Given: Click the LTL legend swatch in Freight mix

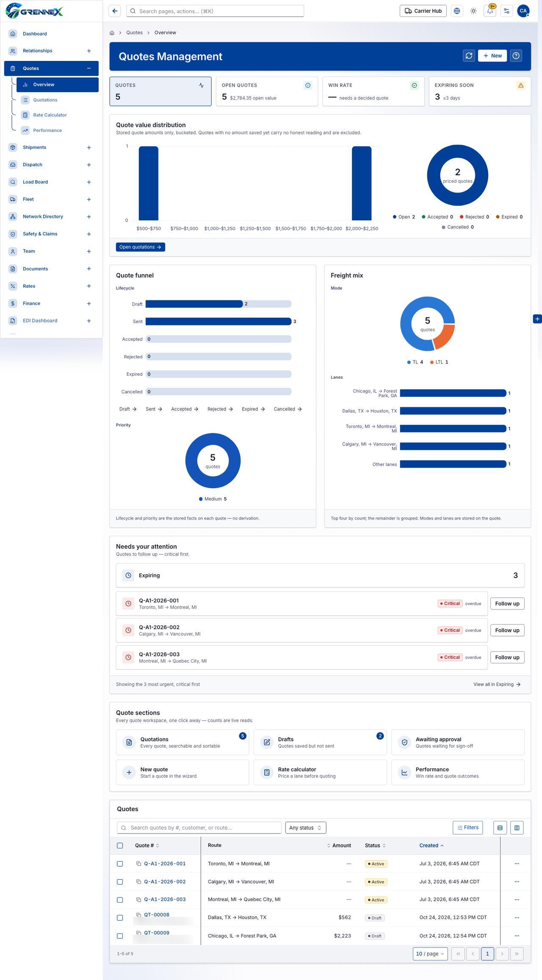Looking at the screenshot, I should pyautogui.click(x=432, y=362).
